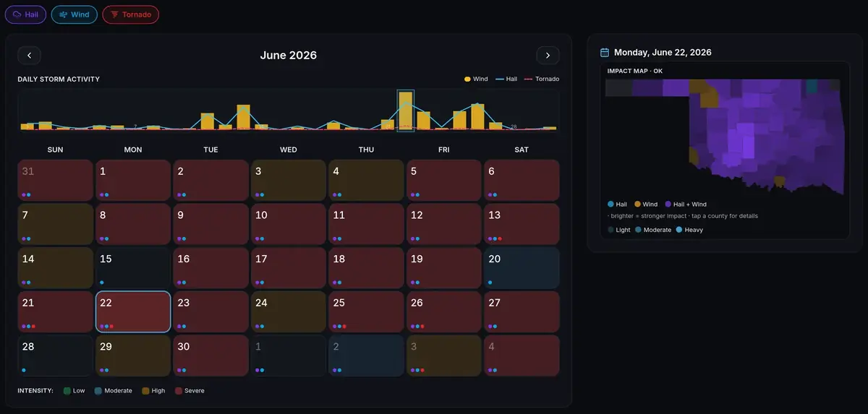Click the High intensity legend swatch
Viewport: 868px width, 414px height.
tap(145, 391)
